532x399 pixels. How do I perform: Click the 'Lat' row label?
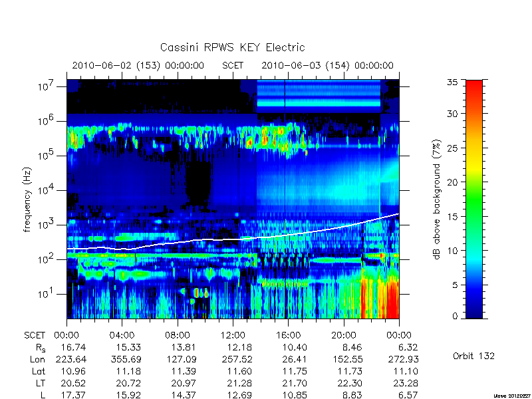point(39,371)
